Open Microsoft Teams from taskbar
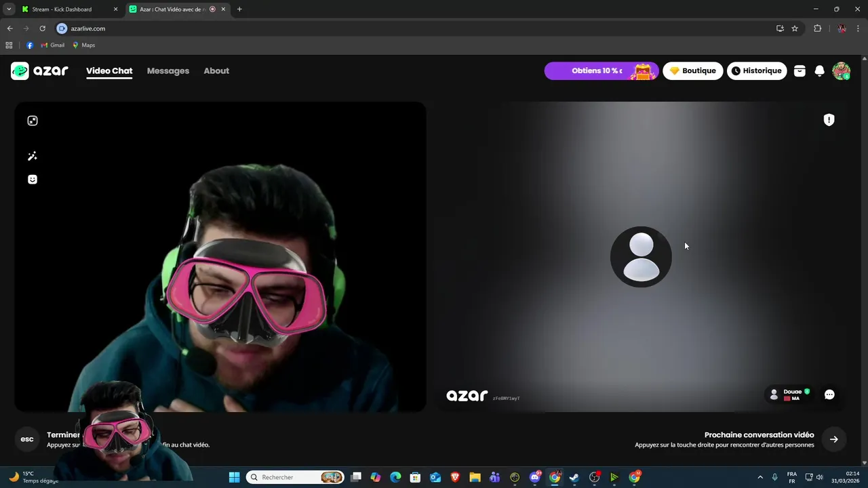This screenshot has width=868, height=488. (495, 477)
